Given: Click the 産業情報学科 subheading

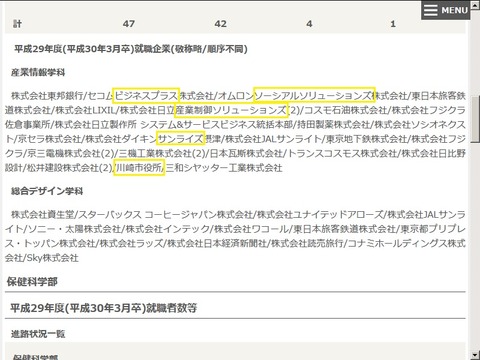Looking at the screenshot, I should click(x=38, y=72).
